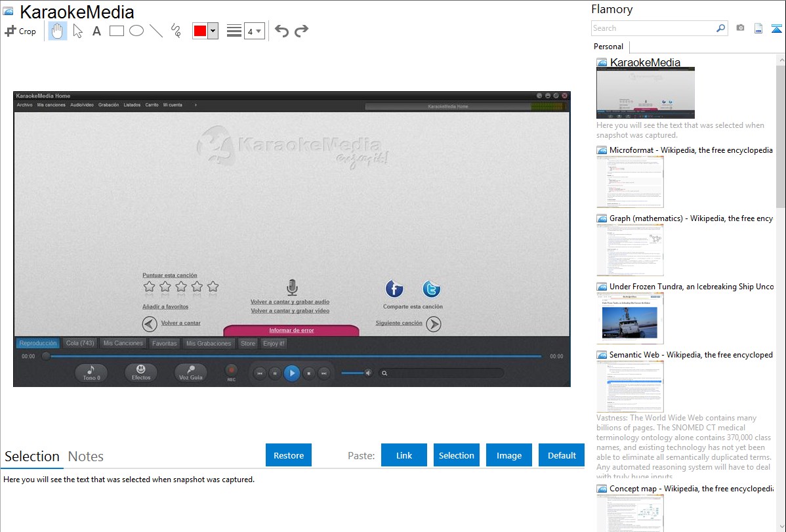Click Añadir a favoritos link
The image size is (786, 532).
[x=165, y=306]
